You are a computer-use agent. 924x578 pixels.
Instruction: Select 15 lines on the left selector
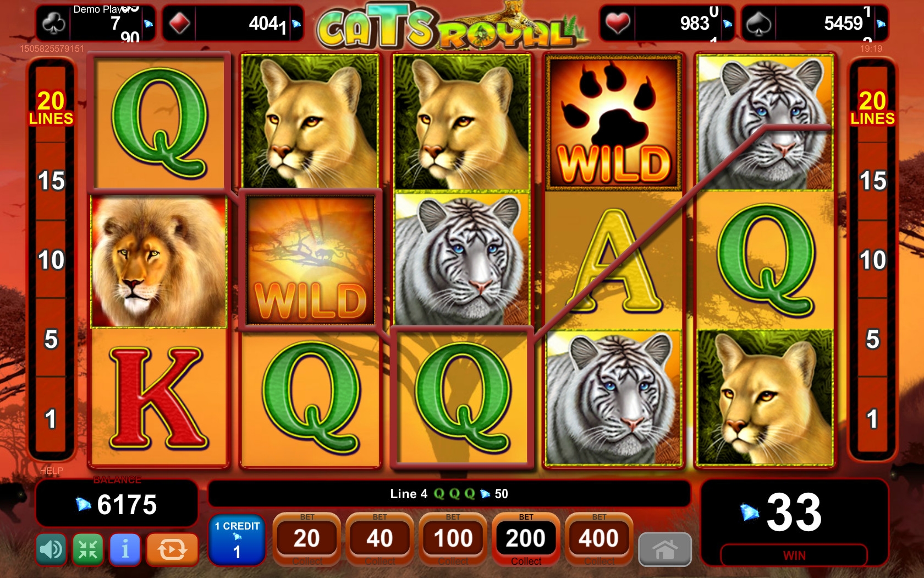51,181
